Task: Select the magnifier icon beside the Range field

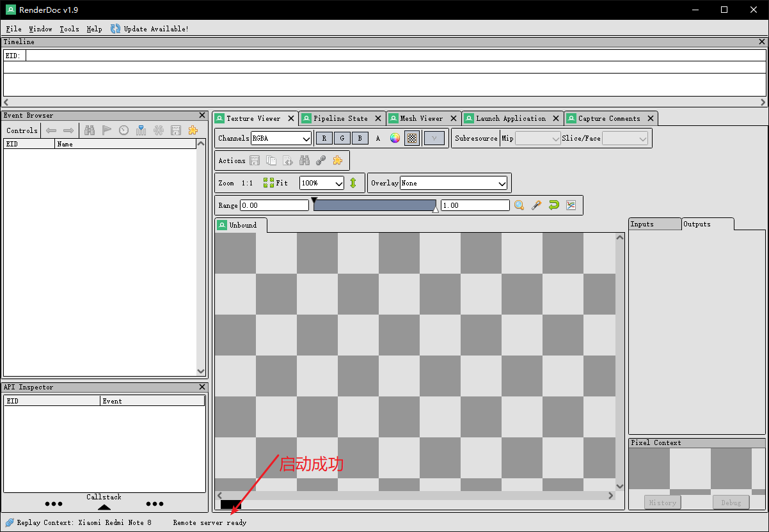Action: [519, 205]
